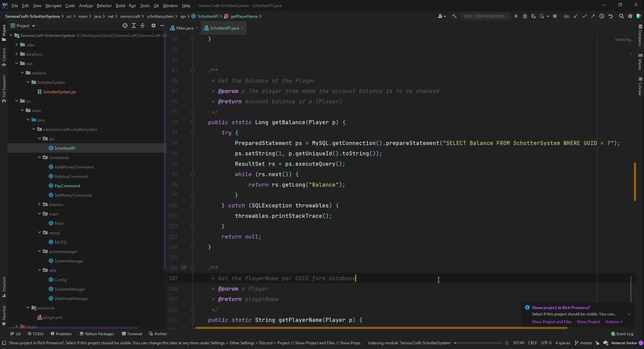Click the Git commit checkmark icon
The image size is (644, 349).
[x=584, y=16]
